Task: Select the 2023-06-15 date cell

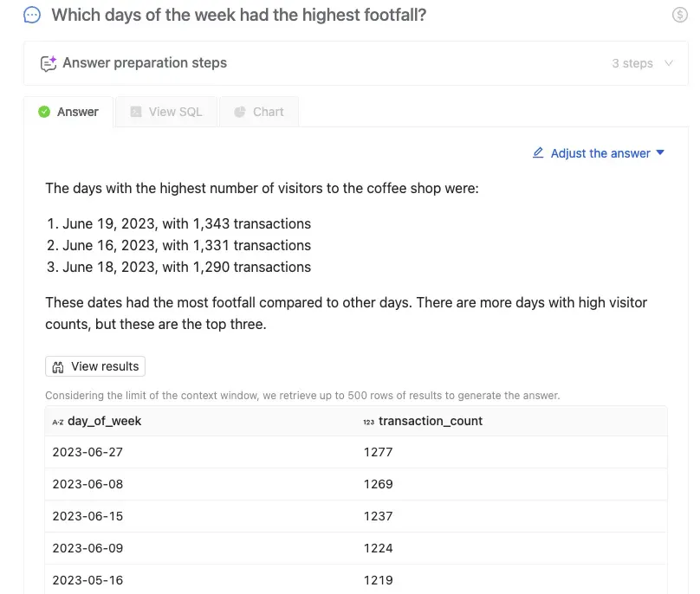Action: (87, 516)
